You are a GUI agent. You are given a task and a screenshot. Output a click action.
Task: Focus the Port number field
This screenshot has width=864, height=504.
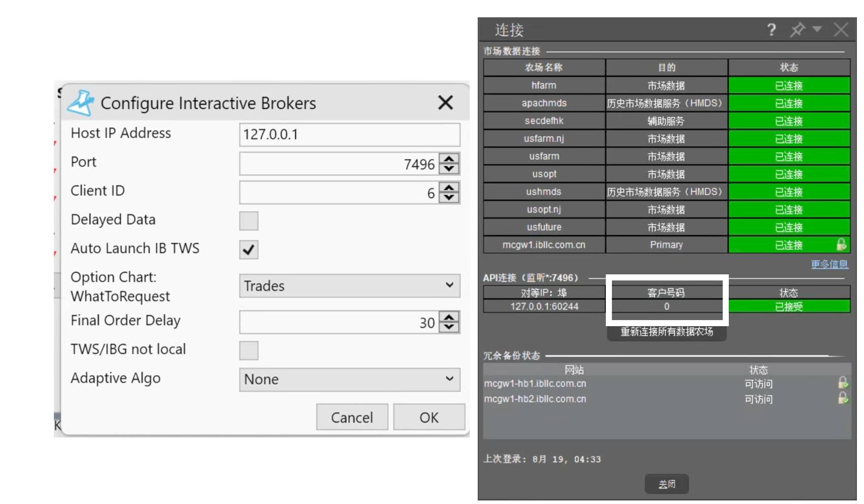point(338,164)
